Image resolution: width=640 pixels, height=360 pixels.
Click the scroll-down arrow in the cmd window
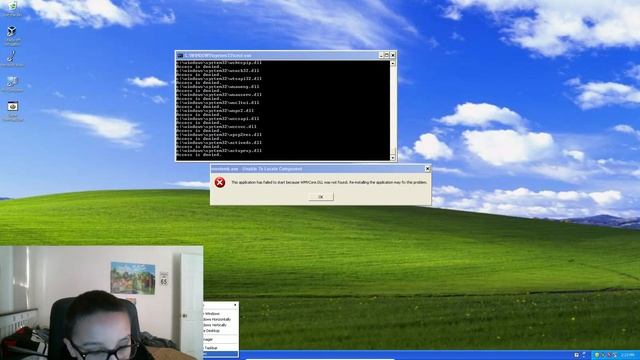click(x=393, y=158)
